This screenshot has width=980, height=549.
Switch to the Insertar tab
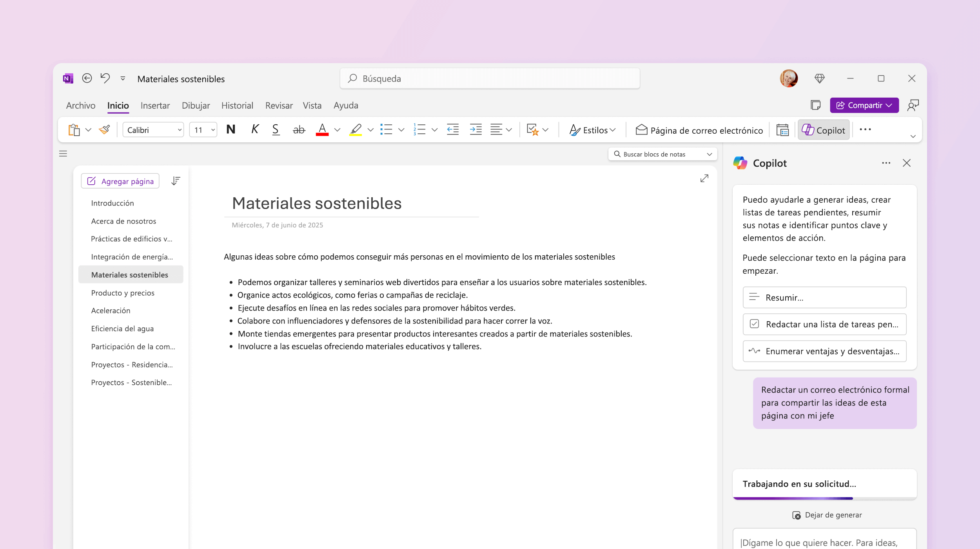coord(155,105)
